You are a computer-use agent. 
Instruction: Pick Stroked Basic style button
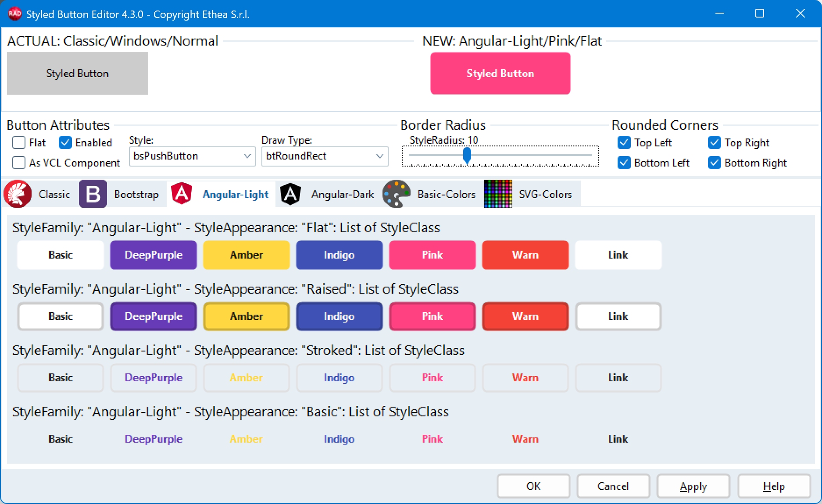pyautogui.click(x=61, y=378)
